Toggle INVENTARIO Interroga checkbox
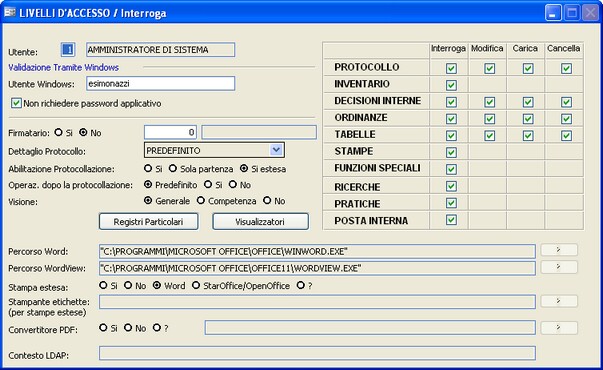The width and height of the screenshot is (603, 370). (451, 85)
